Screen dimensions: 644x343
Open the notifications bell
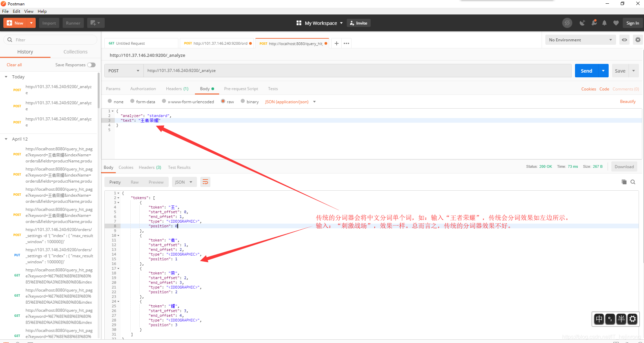(605, 23)
